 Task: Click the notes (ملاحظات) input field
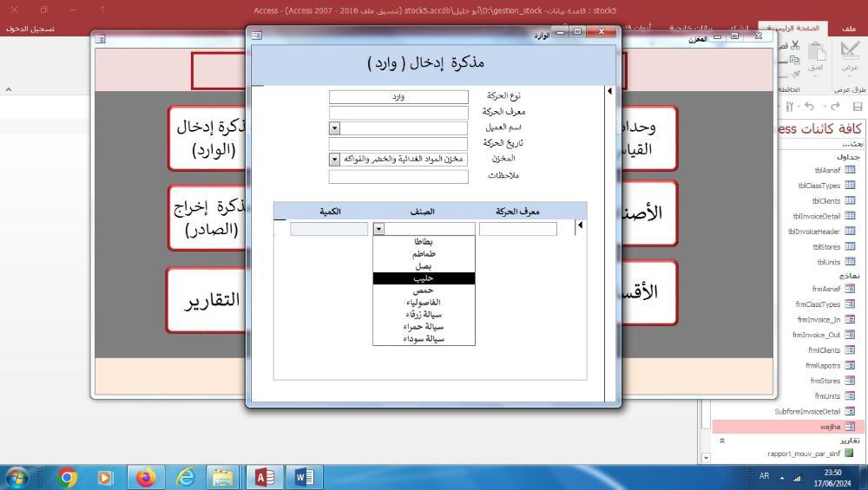398,176
